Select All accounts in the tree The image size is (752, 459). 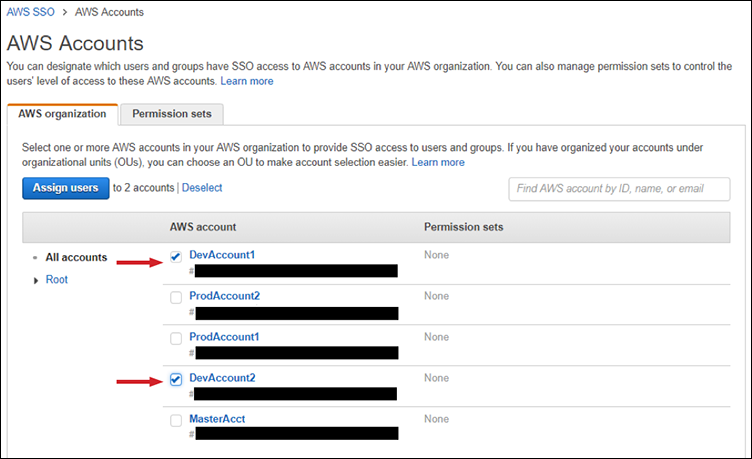[x=76, y=258]
